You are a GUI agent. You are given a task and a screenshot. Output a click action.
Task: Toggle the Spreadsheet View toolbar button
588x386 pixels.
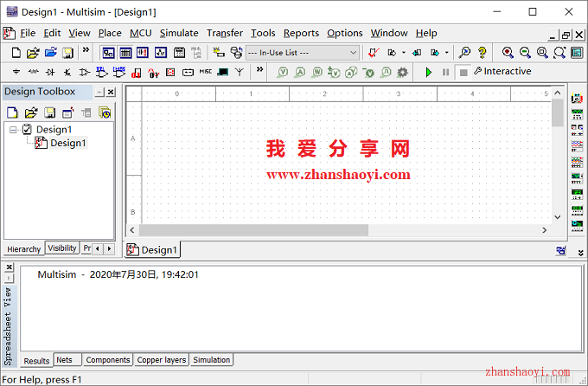pos(125,53)
